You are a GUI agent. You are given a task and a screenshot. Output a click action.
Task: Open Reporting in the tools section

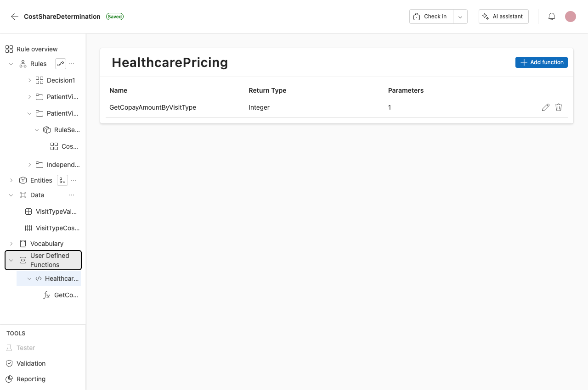[x=31, y=379]
